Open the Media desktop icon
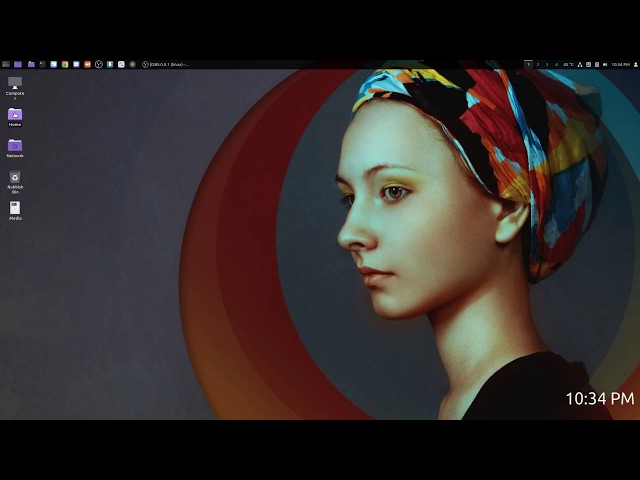Screen dimensions: 640x480 (15, 211)
